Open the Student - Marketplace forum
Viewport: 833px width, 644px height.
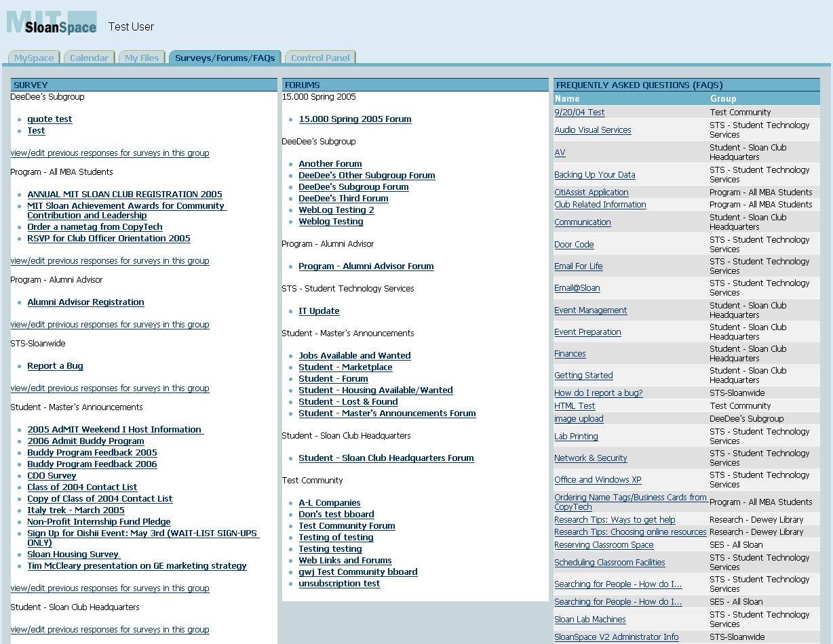tap(345, 367)
